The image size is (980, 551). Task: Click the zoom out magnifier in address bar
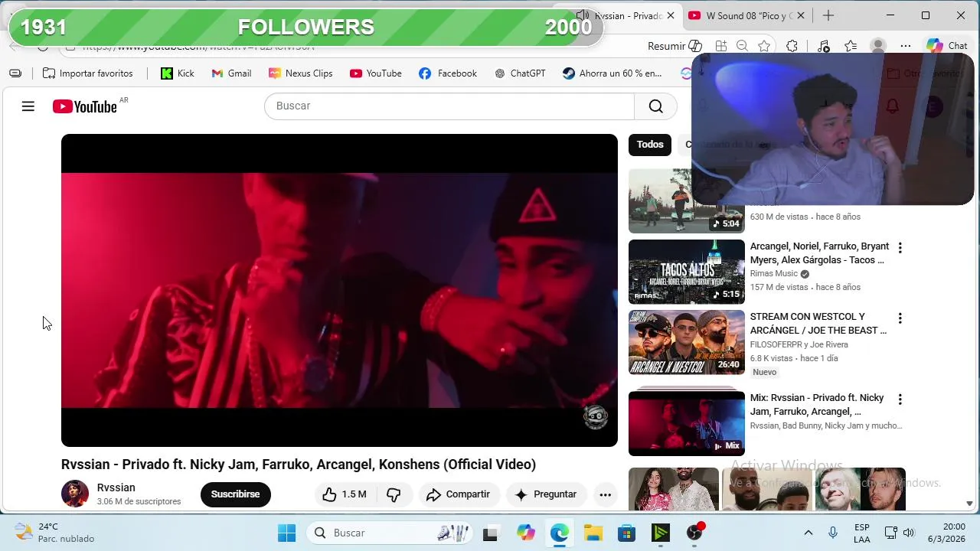click(x=742, y=46)
